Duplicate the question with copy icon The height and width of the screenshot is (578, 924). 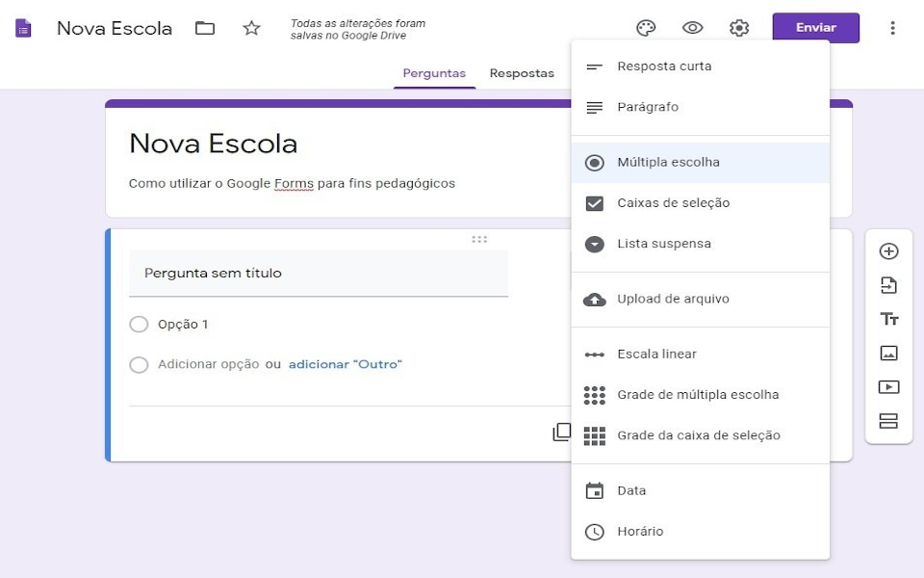(x=561, y=432)
